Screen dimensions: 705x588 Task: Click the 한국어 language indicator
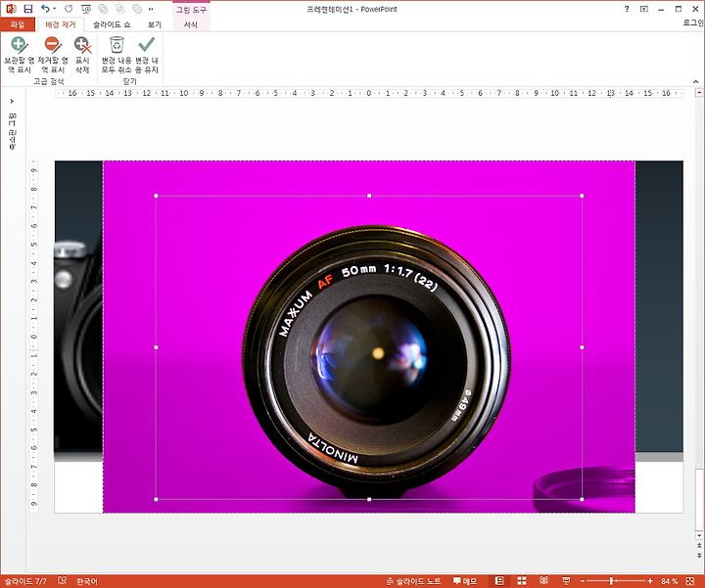click(87, 581)
